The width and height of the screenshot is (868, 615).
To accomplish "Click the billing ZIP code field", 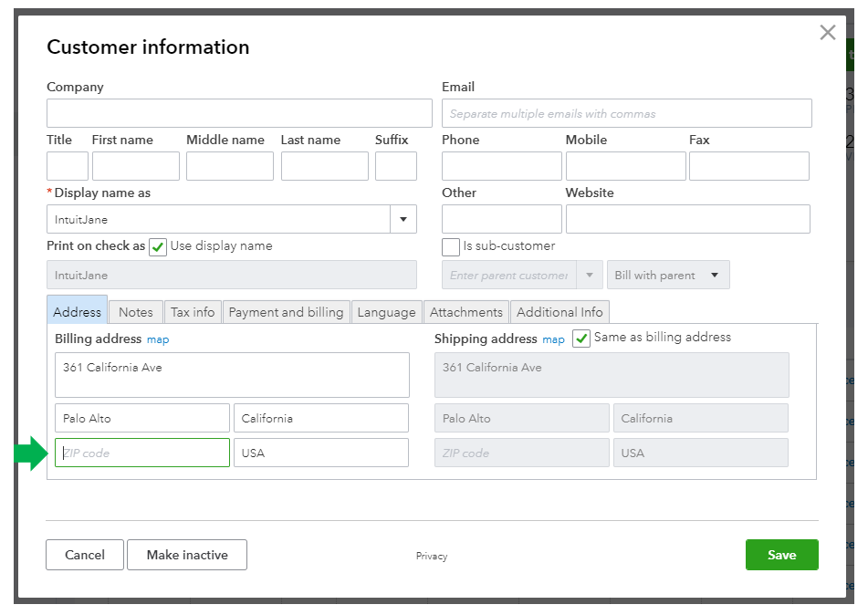I will point(142,453).
